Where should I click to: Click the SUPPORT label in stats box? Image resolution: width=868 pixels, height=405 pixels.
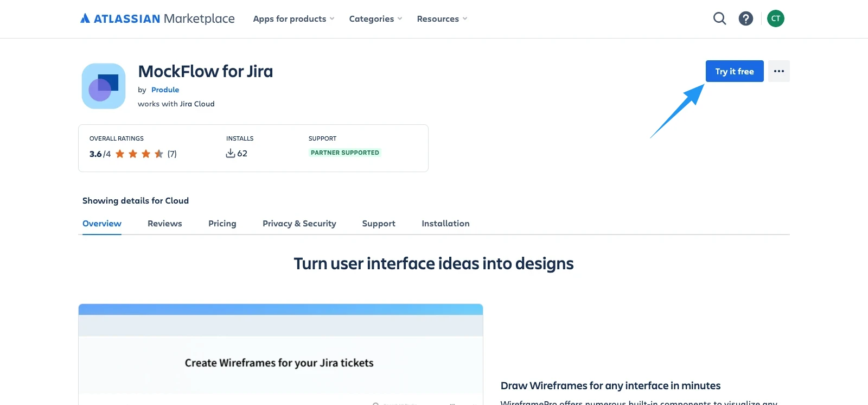click(322, 138)
